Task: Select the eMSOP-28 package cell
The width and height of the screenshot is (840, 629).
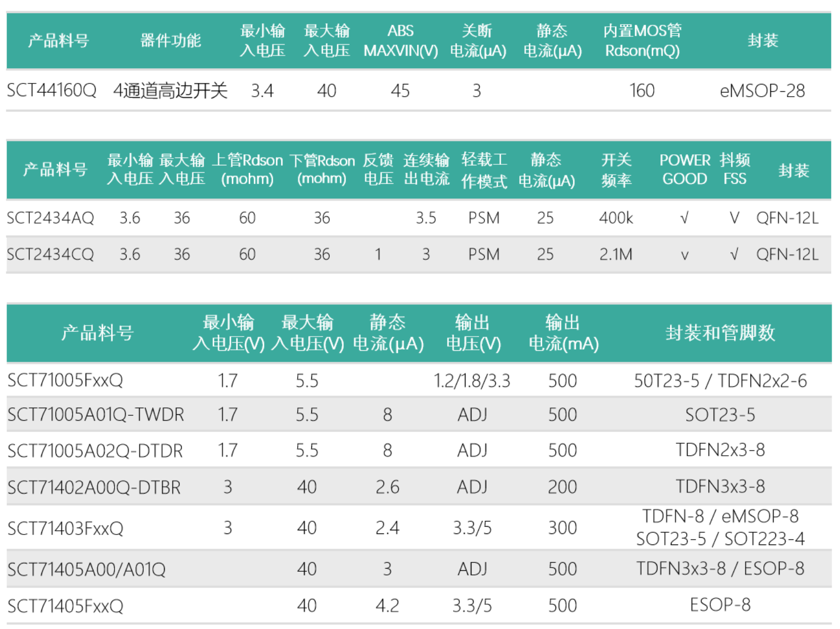Action: click(762, 90)
